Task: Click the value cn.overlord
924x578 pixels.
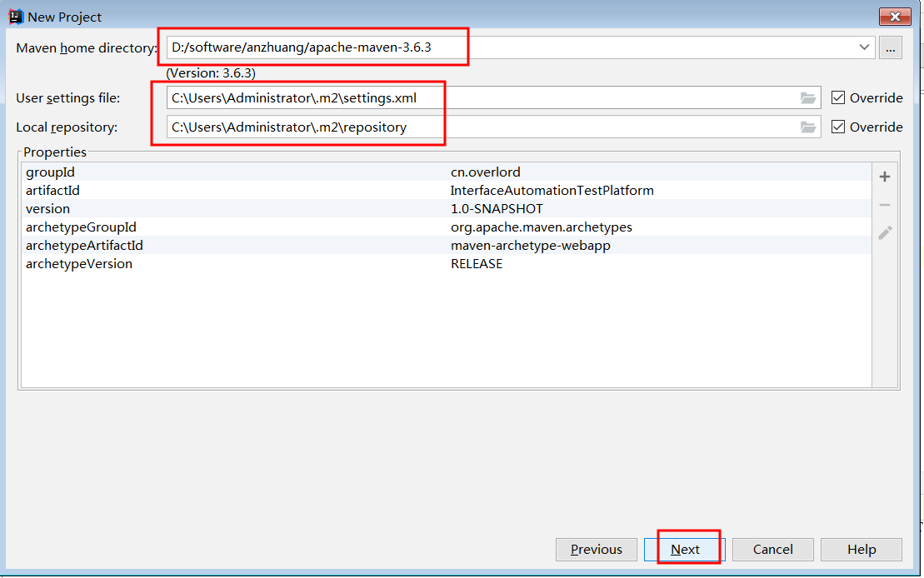Action: 486,172
